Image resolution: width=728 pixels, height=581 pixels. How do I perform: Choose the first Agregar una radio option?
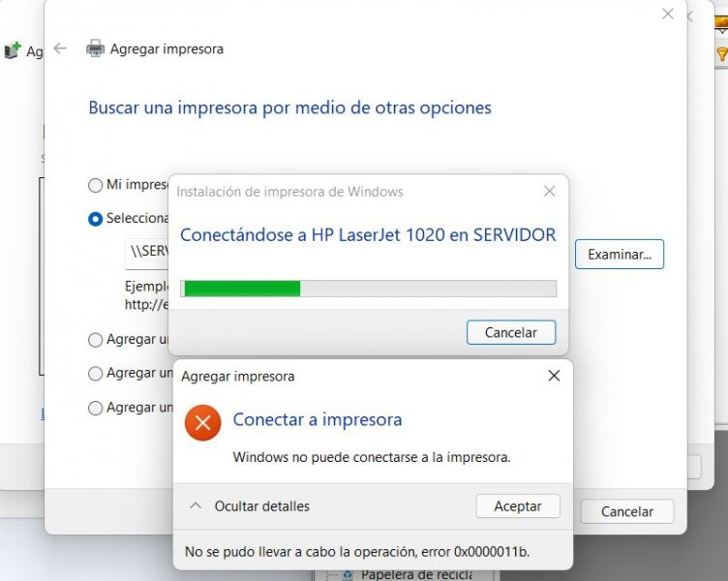tap(95, 340)
